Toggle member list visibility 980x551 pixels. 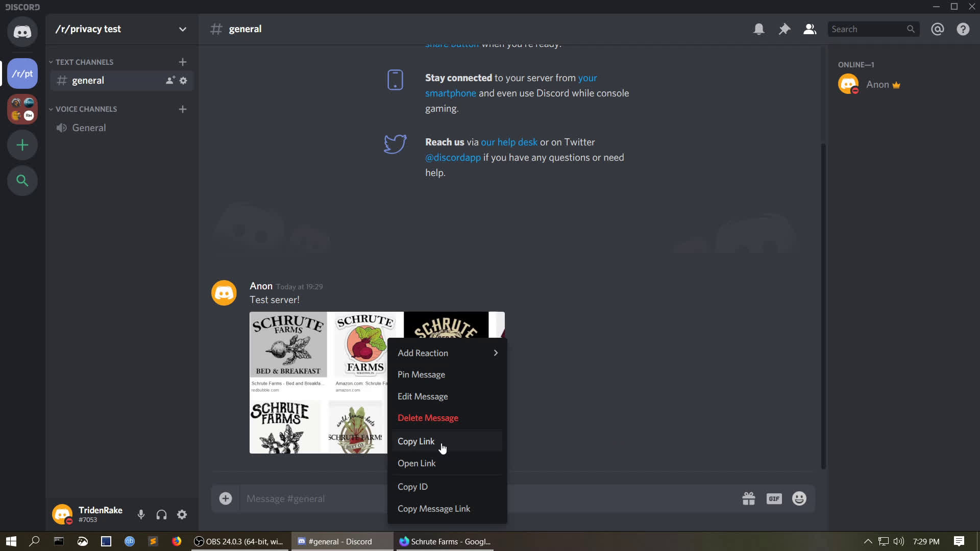810,29
